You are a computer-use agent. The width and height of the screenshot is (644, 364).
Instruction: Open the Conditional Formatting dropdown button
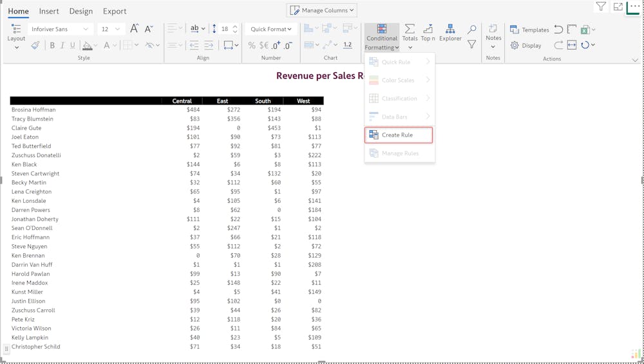381,37
